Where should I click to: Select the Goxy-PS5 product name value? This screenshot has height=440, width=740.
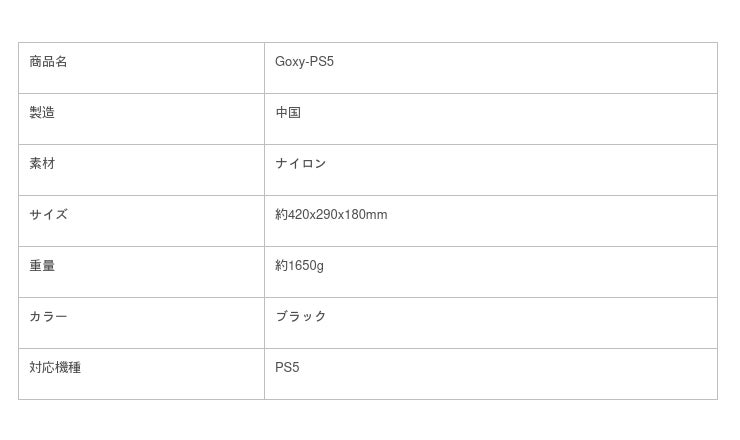304,62
